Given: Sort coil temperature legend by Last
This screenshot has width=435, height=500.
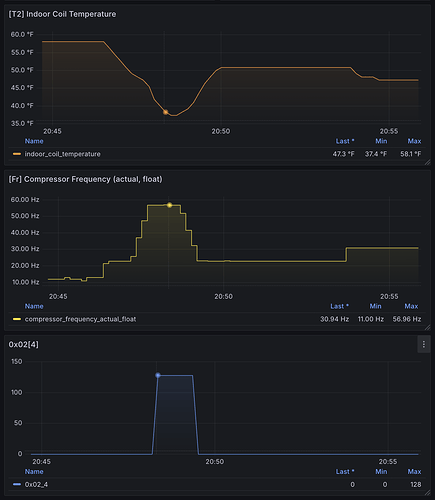Looking at the screenshot, I should [345, 141].
